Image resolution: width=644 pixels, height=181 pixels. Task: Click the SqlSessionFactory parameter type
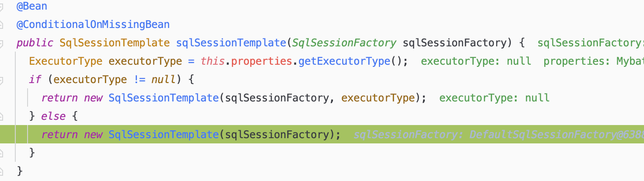pos(344,43)
